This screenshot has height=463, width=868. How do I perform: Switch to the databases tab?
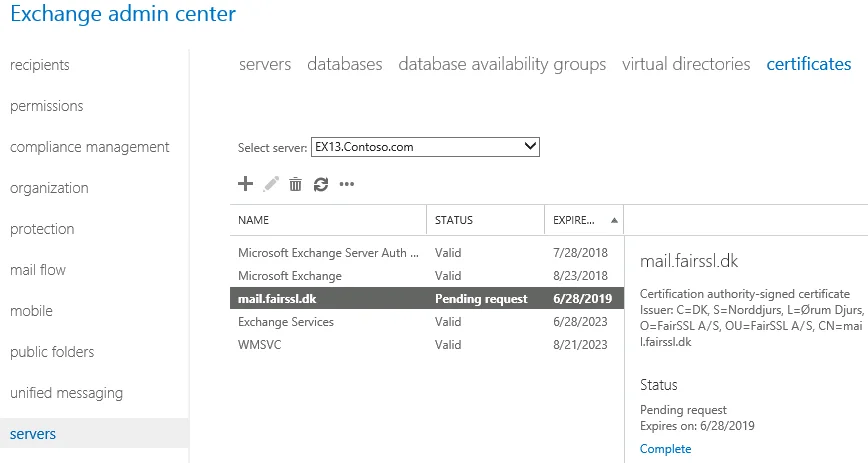coord(344,64)
